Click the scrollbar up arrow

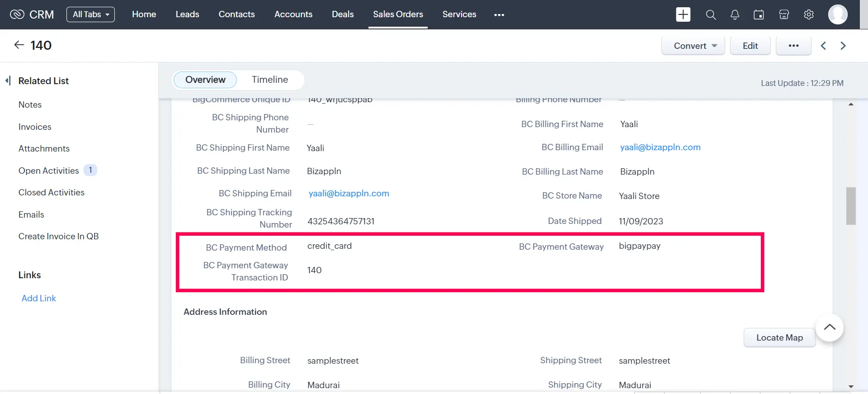tap(851, 104)
